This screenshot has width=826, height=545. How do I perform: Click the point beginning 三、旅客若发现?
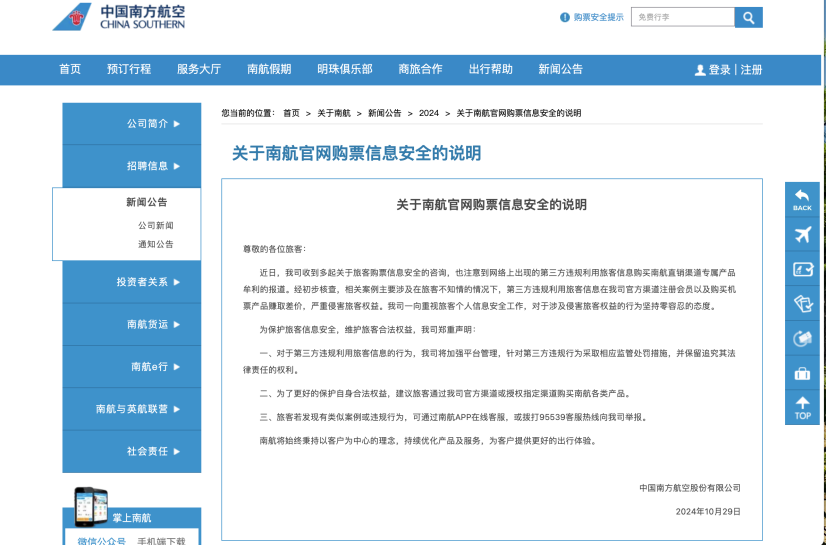454,418
